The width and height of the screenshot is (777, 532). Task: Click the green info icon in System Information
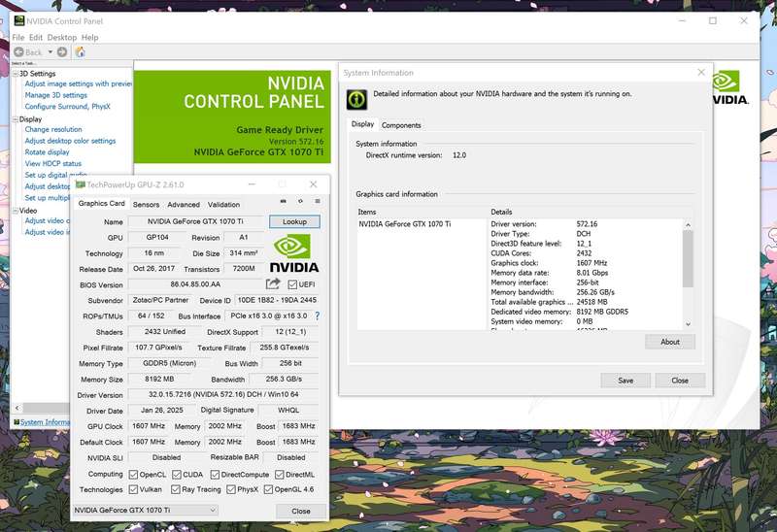(356, 100)
